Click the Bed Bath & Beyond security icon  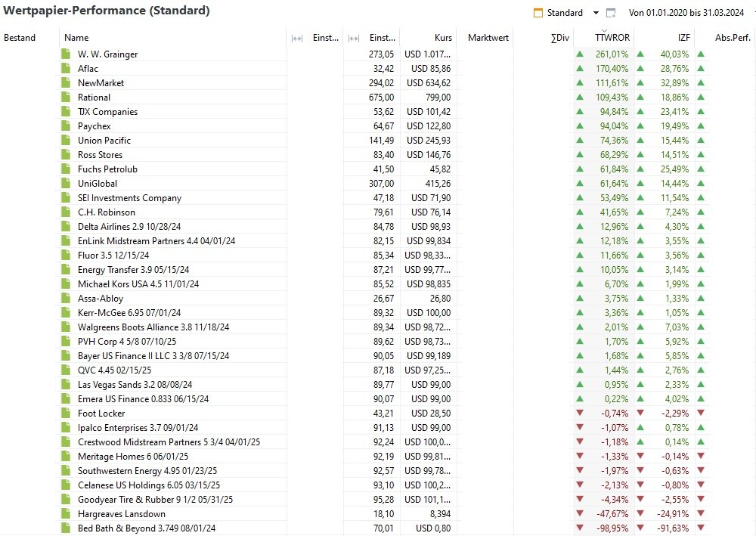pyautogui.click(x=66, y=528)
